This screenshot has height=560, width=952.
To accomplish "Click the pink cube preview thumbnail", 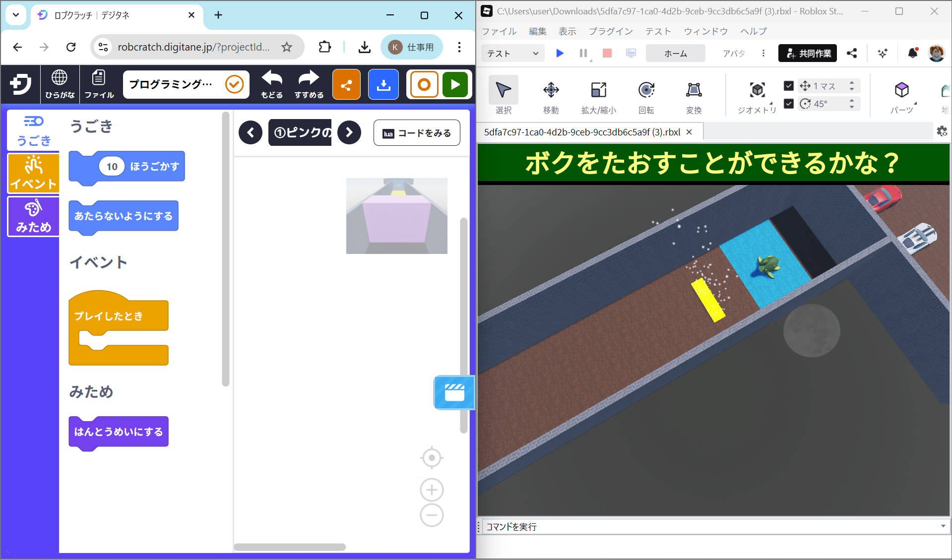I will (x=396, y=216).
